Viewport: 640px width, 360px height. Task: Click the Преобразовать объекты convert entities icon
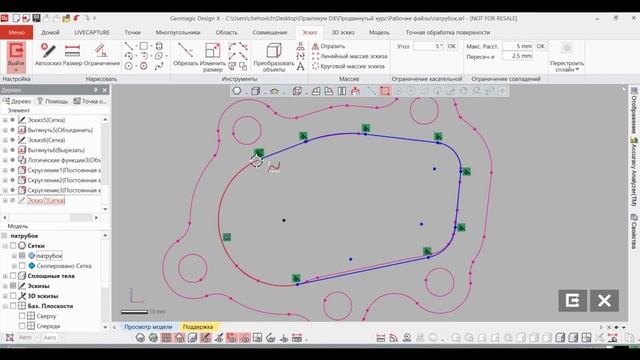(273, 51)
